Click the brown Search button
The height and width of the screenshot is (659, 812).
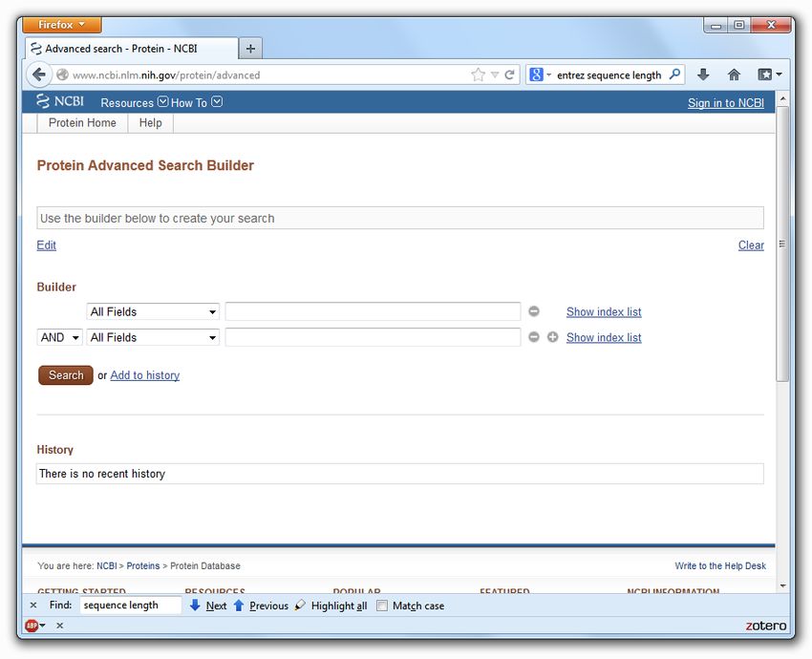pos(66,375)
